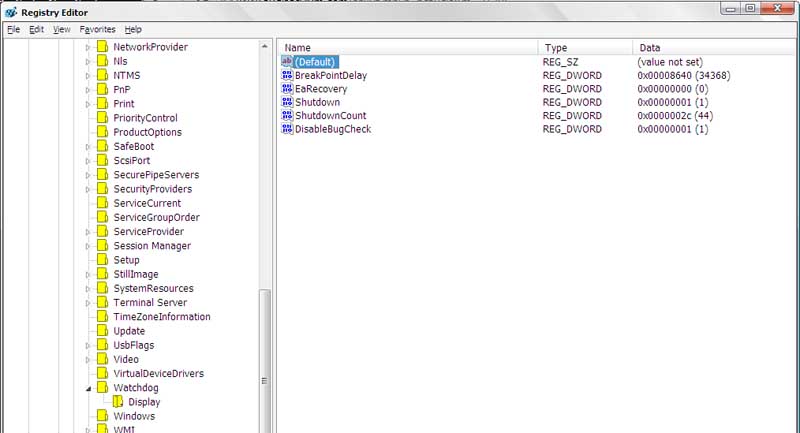The height and width of the screenshot is (433, 800).
Task: Maximize the Registry Editor window
Action: [750, 8]
